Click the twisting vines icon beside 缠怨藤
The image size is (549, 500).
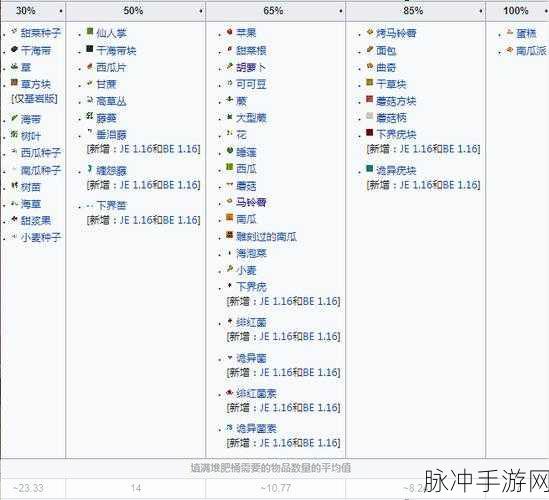click(x=90, y=169)
